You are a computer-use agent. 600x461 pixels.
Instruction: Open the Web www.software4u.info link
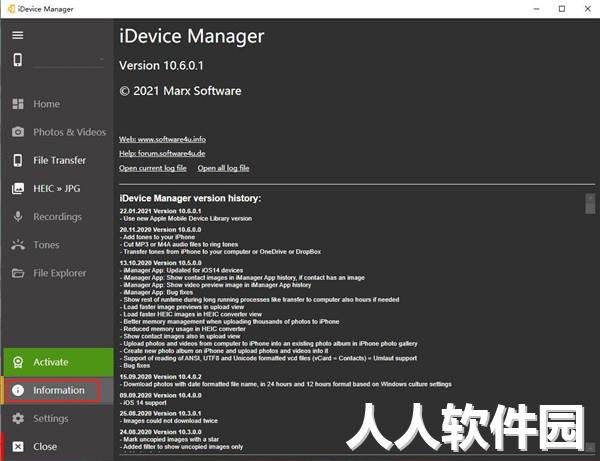pos(162,139)
